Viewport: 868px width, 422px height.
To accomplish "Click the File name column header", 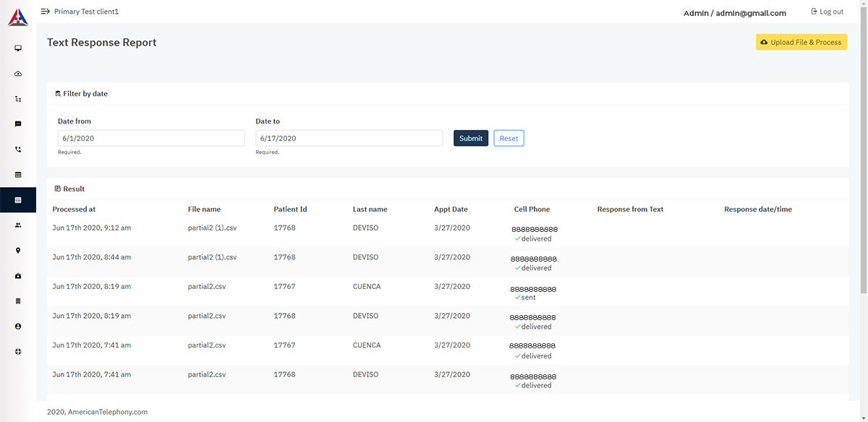I will click(x=204, y=210).
